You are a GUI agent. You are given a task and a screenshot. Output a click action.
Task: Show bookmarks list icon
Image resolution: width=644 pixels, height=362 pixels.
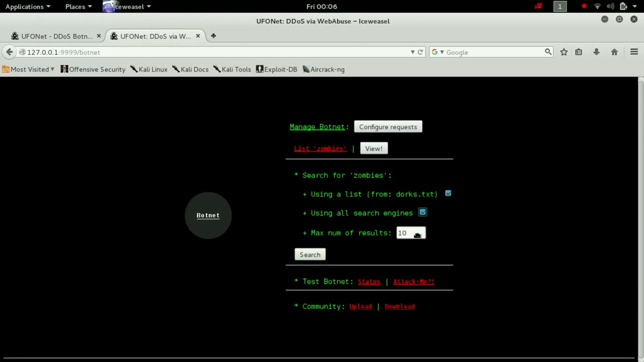click(x=579, y=52)
